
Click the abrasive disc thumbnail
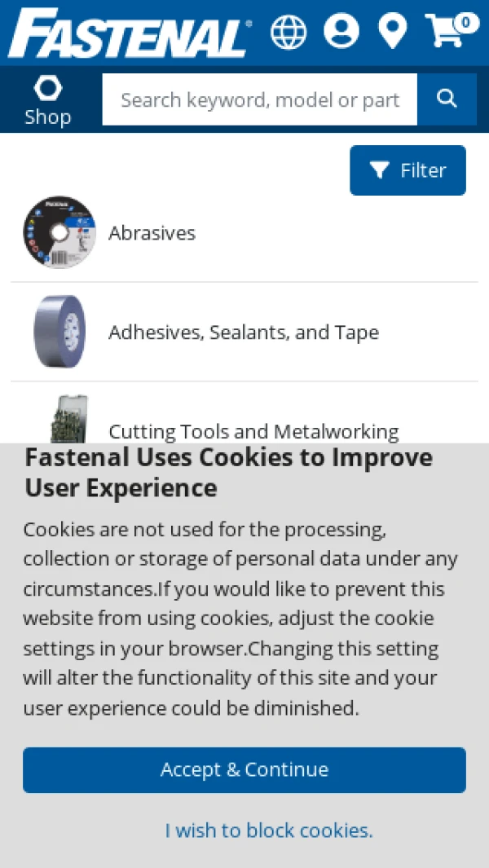click(59, 232)
